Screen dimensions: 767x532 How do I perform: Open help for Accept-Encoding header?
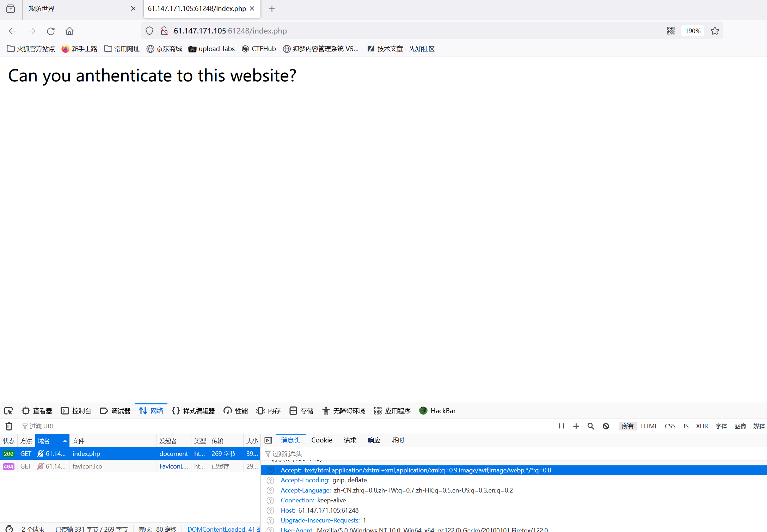270,481
